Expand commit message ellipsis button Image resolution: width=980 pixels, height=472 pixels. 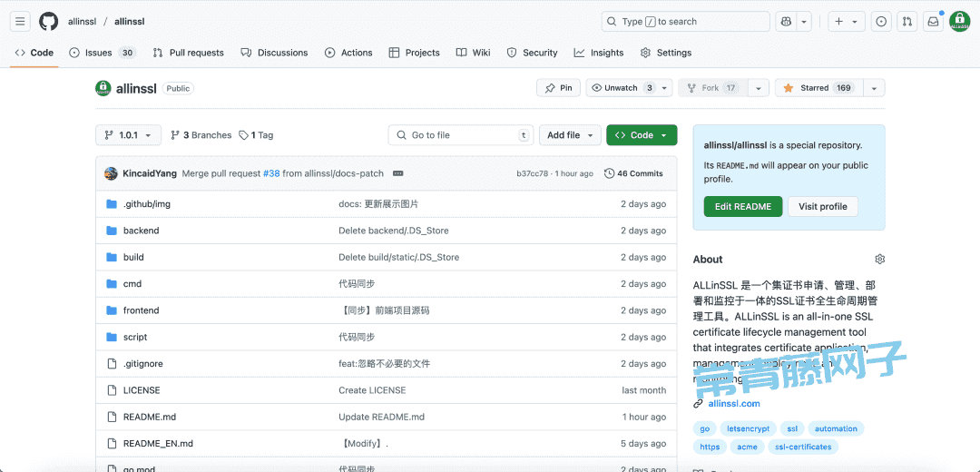[397, 173]
